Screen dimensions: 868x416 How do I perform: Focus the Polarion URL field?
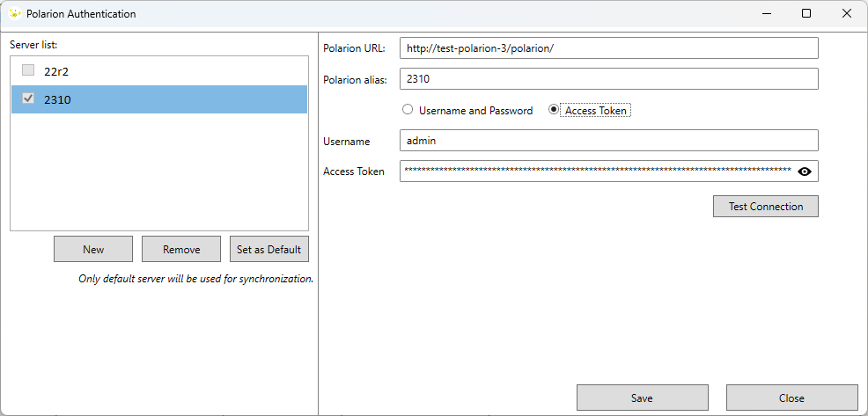tap(608, 48)
